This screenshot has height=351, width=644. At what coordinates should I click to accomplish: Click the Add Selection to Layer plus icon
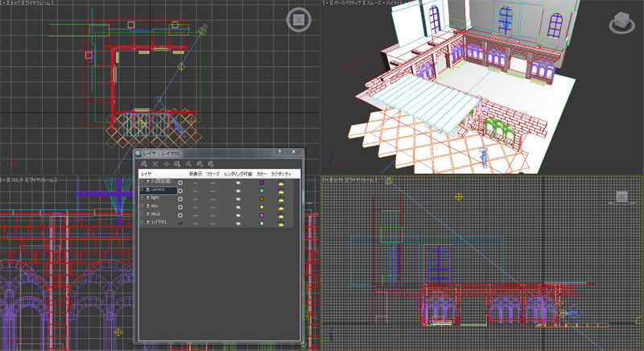click(166, 163)
